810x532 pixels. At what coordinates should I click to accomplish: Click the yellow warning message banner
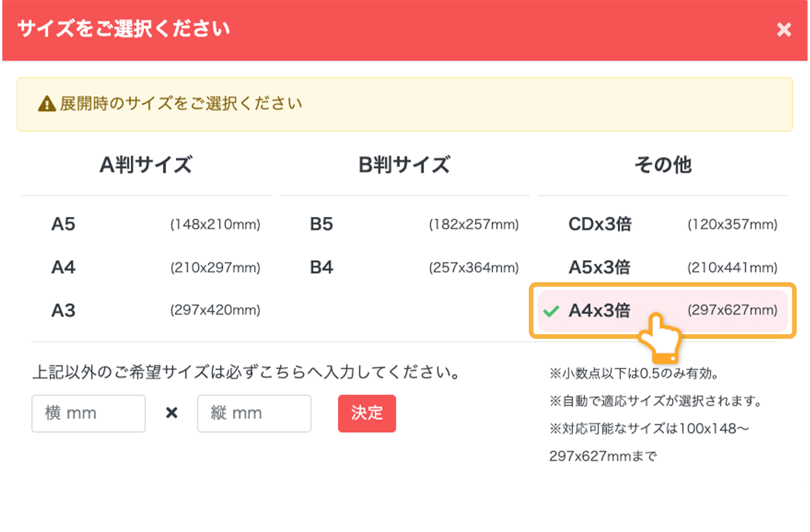coord(405,104)
